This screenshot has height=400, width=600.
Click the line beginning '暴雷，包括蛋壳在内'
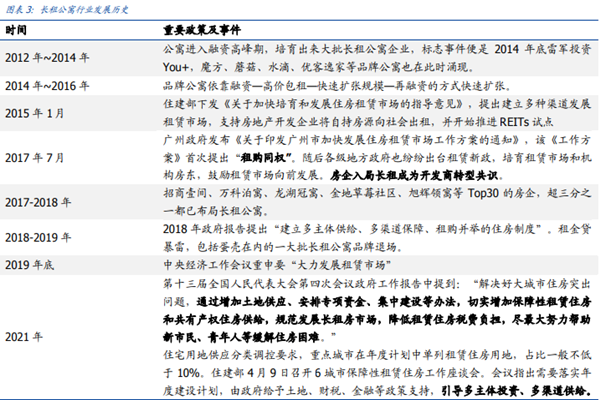[x=283, y=247]
